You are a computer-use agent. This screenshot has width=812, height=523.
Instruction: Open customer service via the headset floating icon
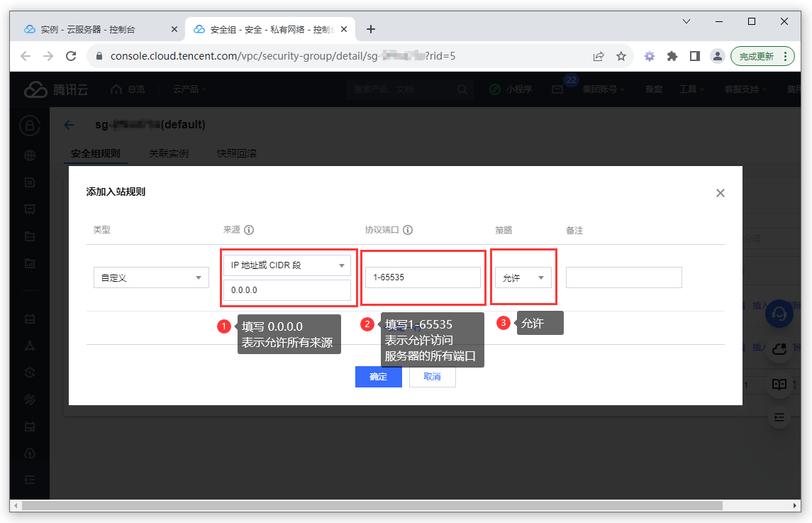pos(779,314)
